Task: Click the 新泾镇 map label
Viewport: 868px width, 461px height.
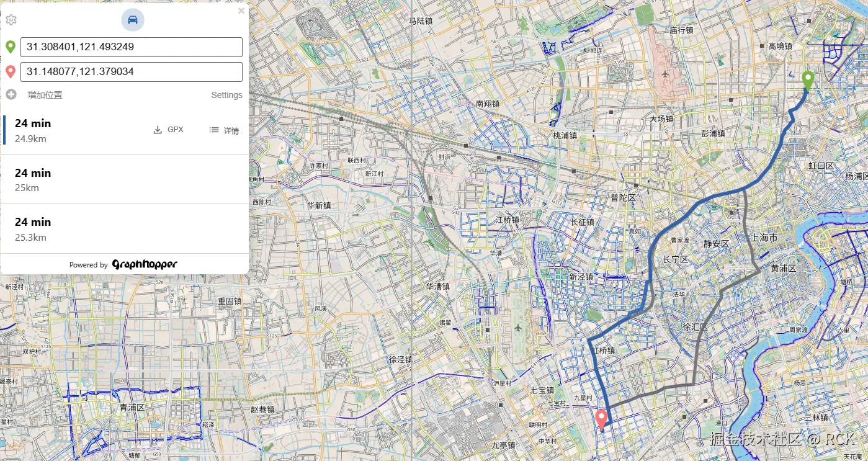Action: [581, 277]
